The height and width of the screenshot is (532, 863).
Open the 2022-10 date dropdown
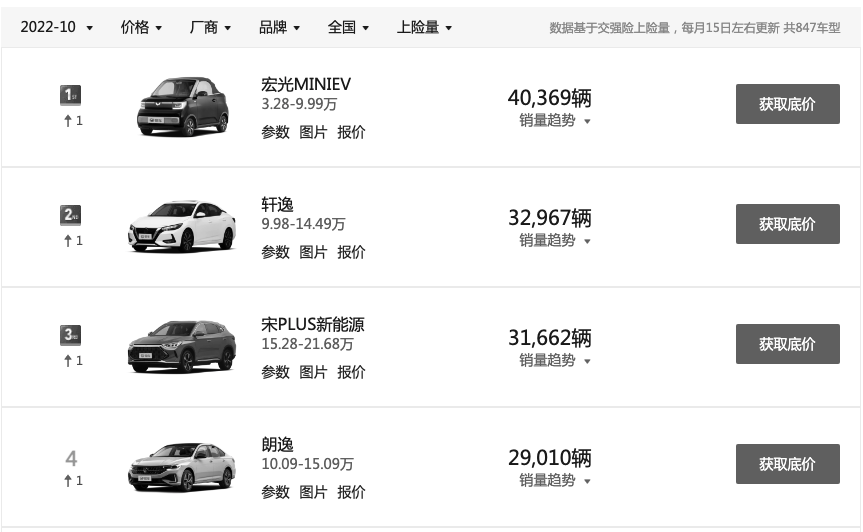point(56,27)
